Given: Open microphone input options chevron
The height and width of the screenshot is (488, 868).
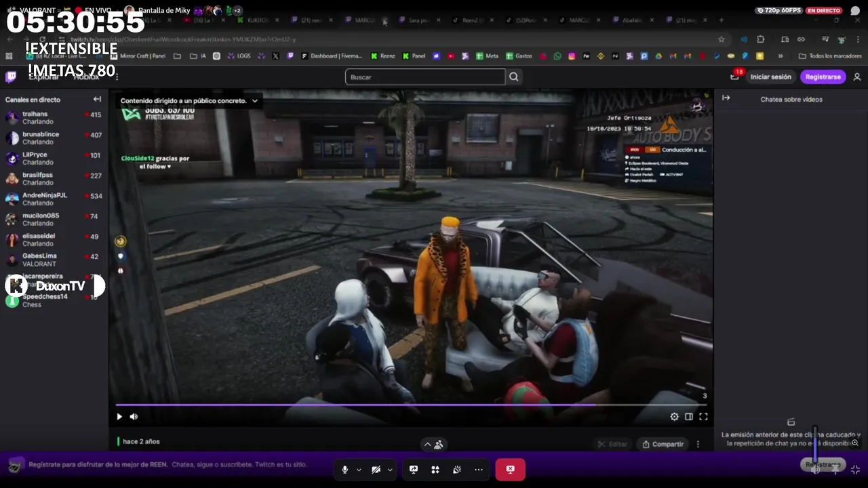Looking at the screenshot, I should [359, 469].
